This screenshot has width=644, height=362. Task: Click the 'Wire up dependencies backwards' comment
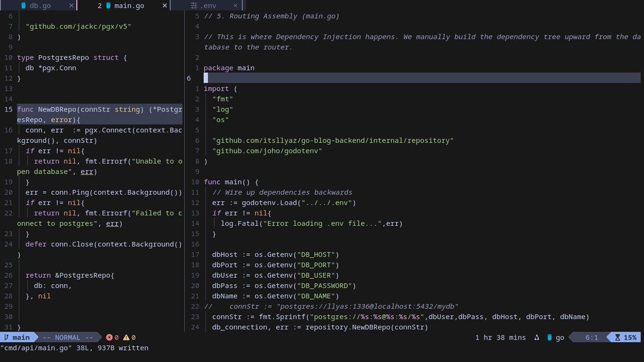(282, 192)
